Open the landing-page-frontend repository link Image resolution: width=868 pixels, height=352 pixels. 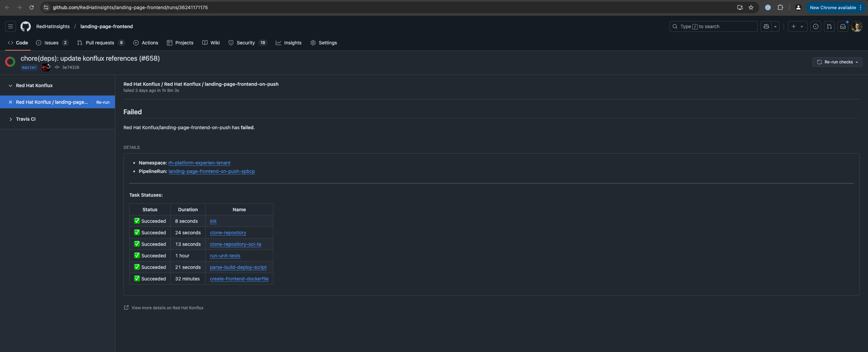107,26
